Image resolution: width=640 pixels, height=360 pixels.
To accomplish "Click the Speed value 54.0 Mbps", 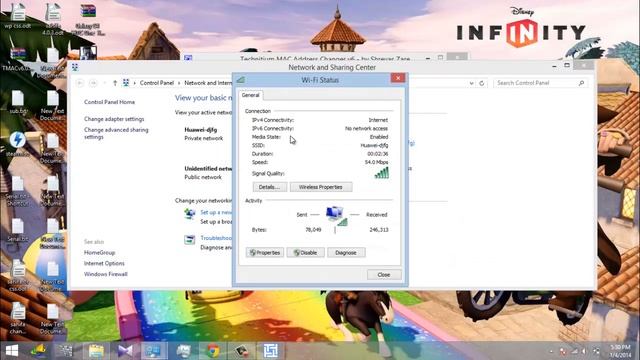I will click(x=376, y=162).
